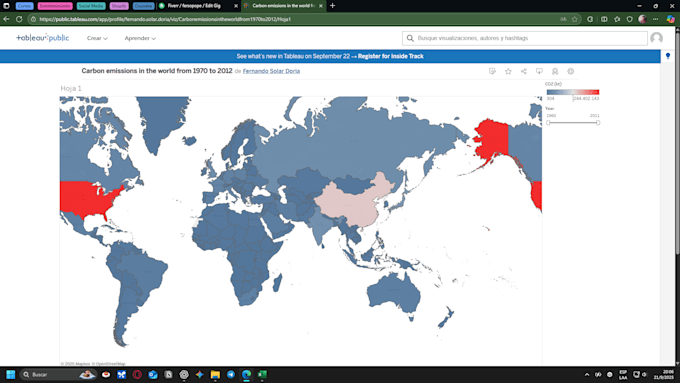Open the split screen icon
This screenshot has height=383, width=680.
click(604, 19)
